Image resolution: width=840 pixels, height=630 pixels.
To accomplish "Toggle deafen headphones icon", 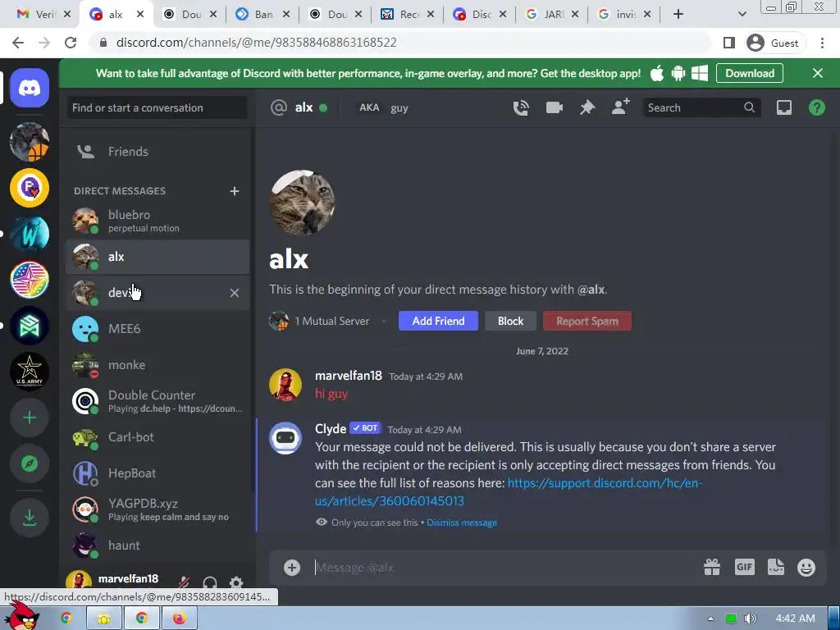I will click(210, 583).
